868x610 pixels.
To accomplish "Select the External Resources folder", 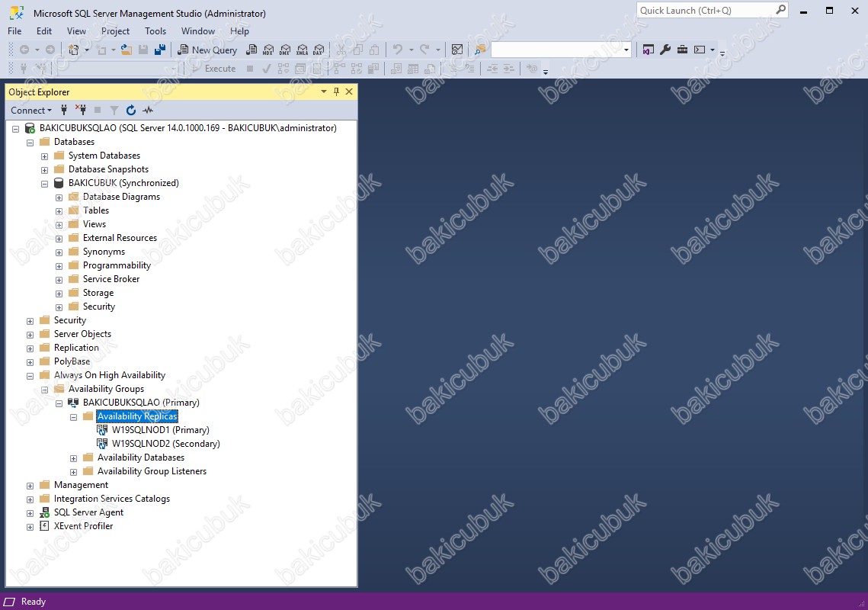I will 120,238.
